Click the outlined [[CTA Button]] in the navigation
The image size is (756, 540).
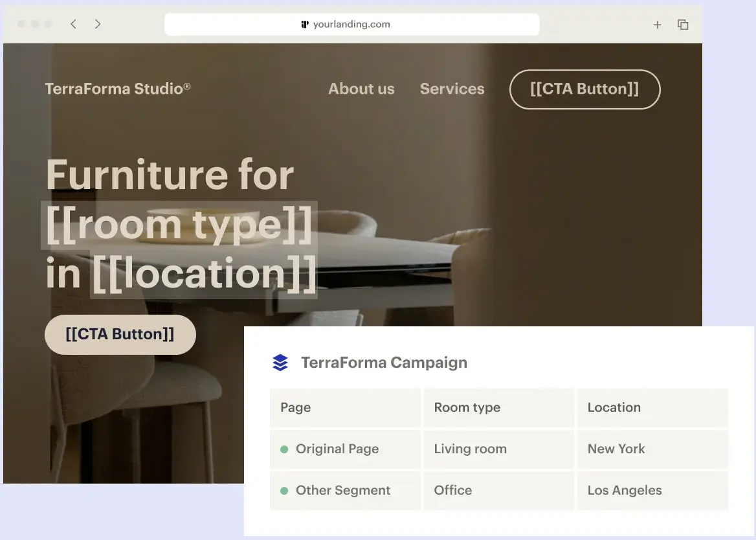(x=584, y=89)
